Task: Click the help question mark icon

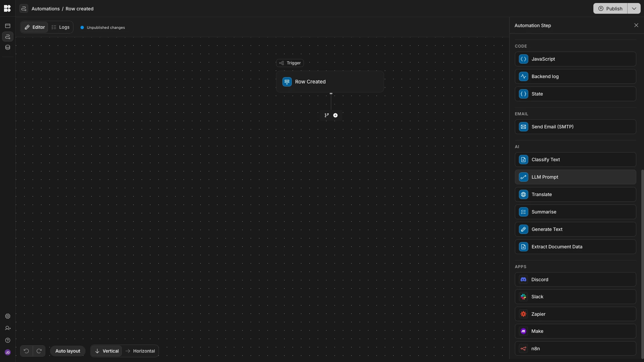Action: (x=8, y=341)
